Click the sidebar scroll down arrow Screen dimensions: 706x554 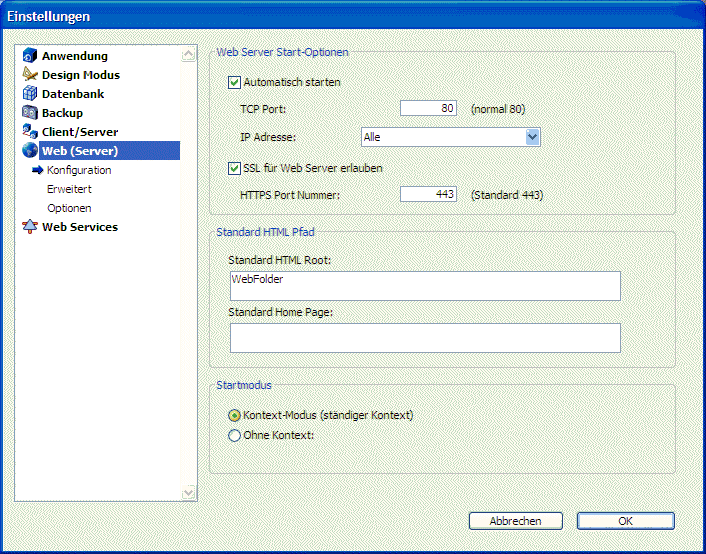tap(189, 493)
